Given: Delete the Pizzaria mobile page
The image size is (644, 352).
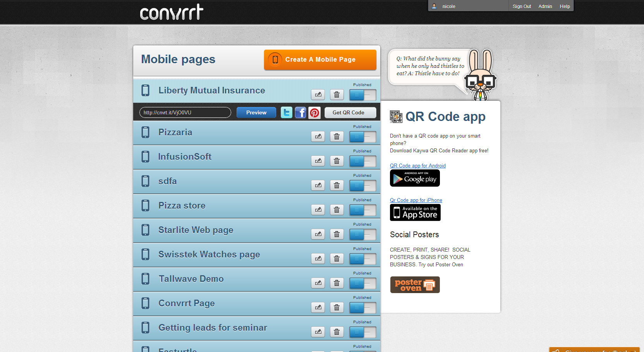Looking at the screenshot, I should pos(337,136).
